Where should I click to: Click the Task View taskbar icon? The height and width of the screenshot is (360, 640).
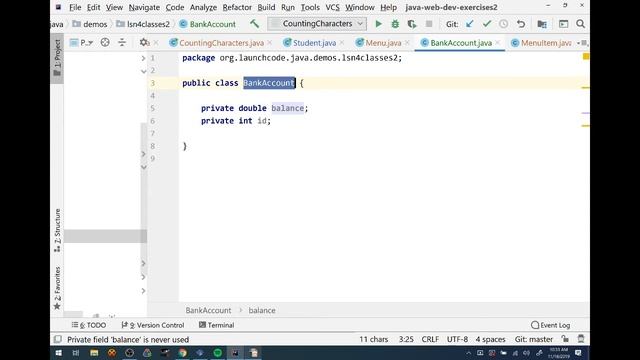(76, 353)
